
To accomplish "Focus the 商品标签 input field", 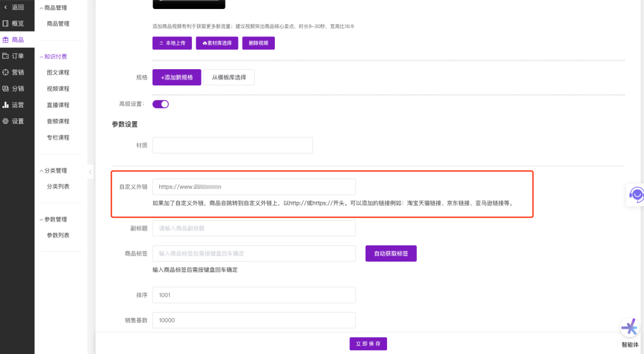I will (x=254, y=254).
